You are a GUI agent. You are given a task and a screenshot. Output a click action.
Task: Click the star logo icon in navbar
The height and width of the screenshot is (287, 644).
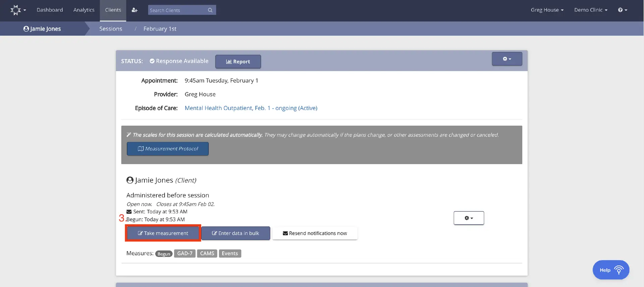click(x=16, y=10)
